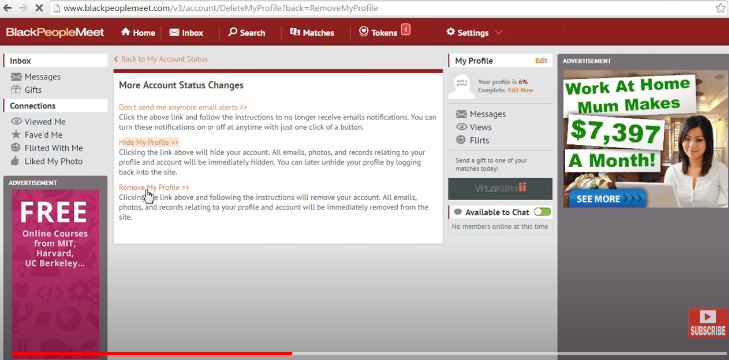Click the chat bubble icon near Available to Chat
This screenshot has height=360, width=729.
tap(458, 212)
